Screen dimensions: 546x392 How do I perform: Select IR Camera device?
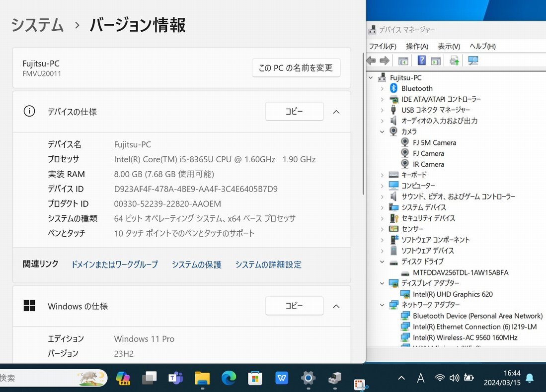(428, 164)
